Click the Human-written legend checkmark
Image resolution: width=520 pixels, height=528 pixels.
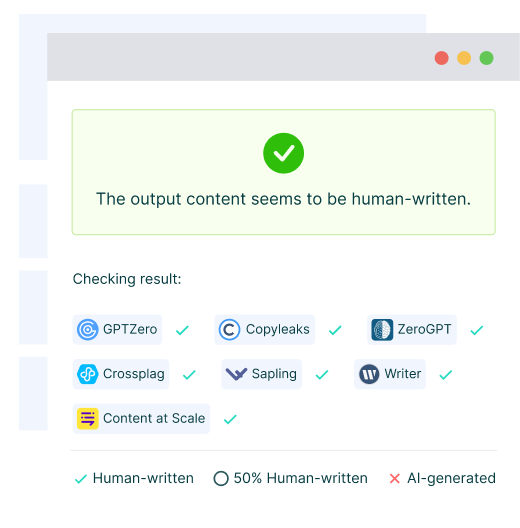pos(80,478)
